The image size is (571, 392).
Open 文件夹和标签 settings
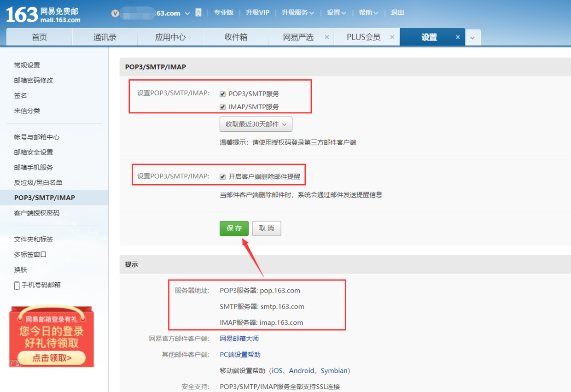[x=34, y=240]
